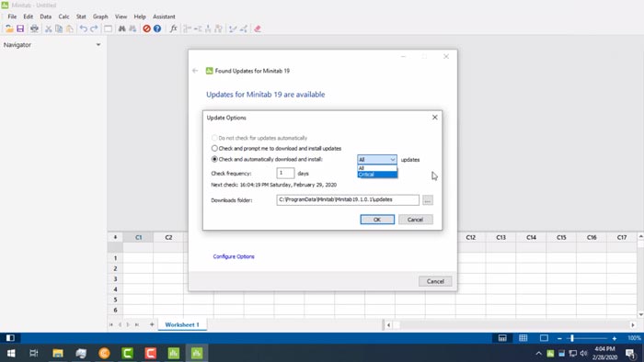The image size is (644, 362).
Task: Select column header C14
Action: pos(531,237)
